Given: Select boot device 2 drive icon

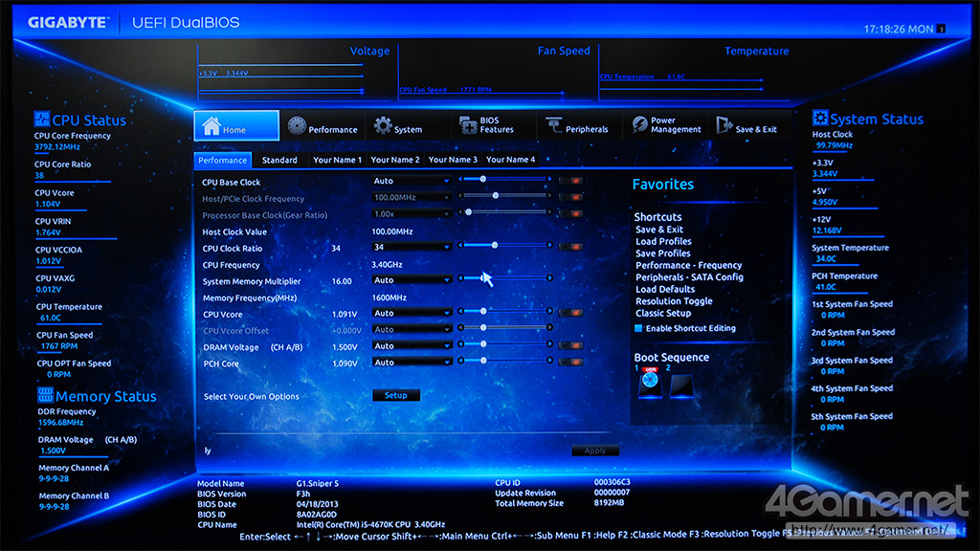Looking at the screenshot, I should pyautogui.click(x=681, y=386).
